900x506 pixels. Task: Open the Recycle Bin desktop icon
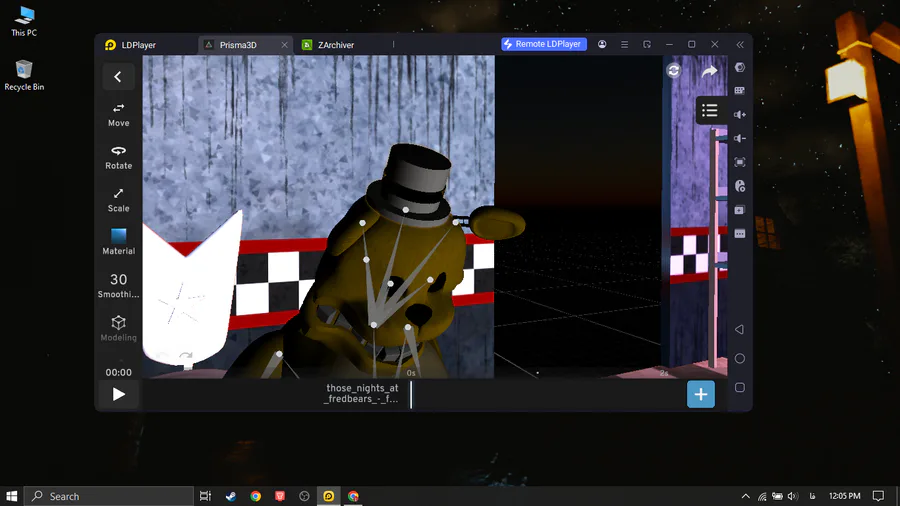24,75
